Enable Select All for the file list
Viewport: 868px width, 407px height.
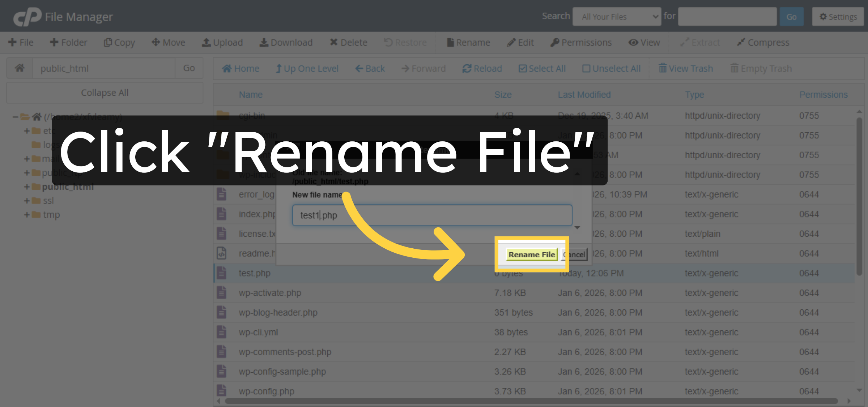(542, 68)
